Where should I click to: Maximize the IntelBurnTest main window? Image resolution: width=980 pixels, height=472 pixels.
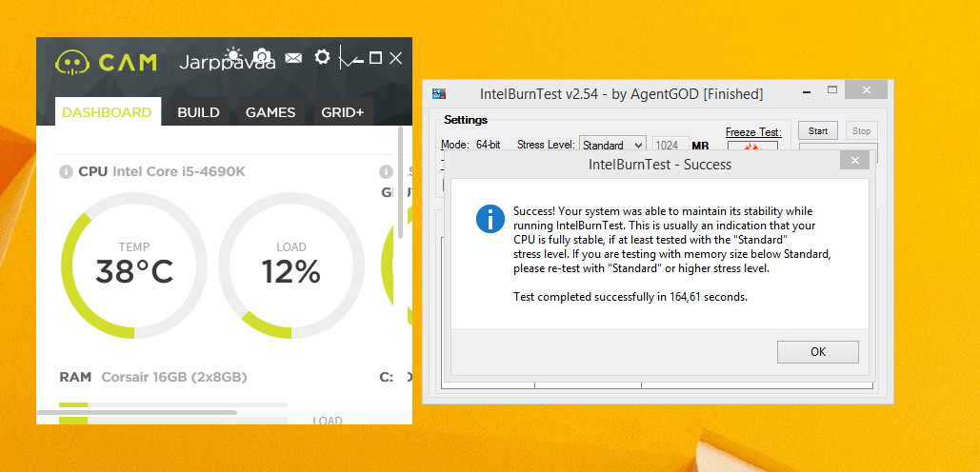(x=831, y=89)
